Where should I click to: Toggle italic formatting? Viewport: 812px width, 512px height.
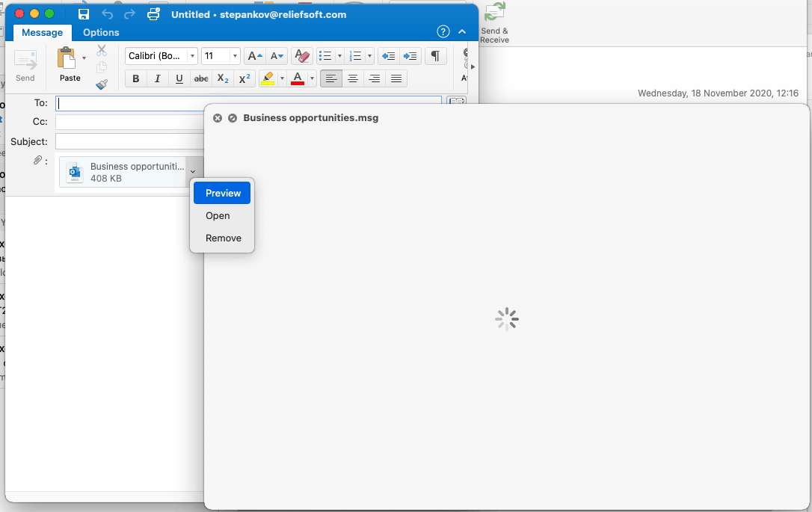[x=157, y=78]
